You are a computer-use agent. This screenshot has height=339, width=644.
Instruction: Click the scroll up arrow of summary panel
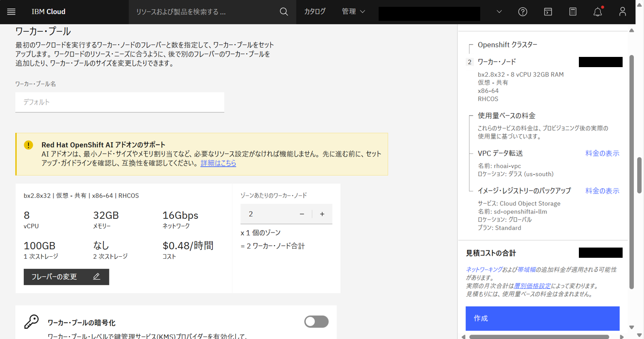pyautogui.click(x=631, y=30)
